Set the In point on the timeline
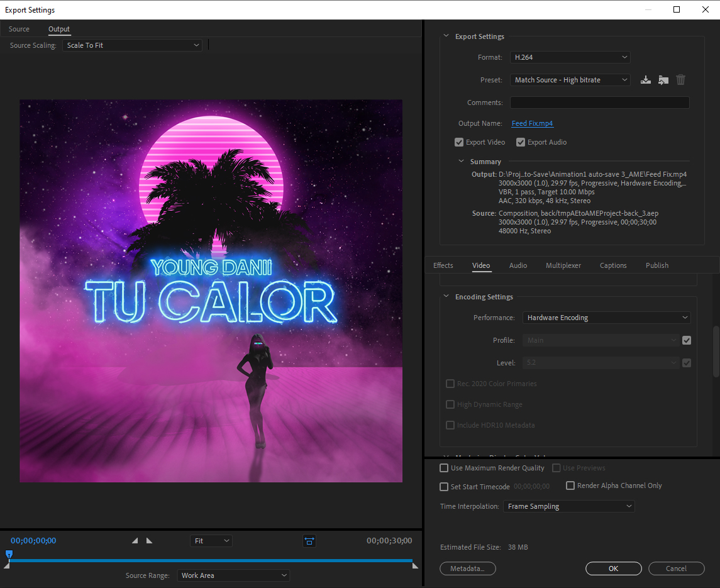Screen dimensions: 720x588 [134, 540]
